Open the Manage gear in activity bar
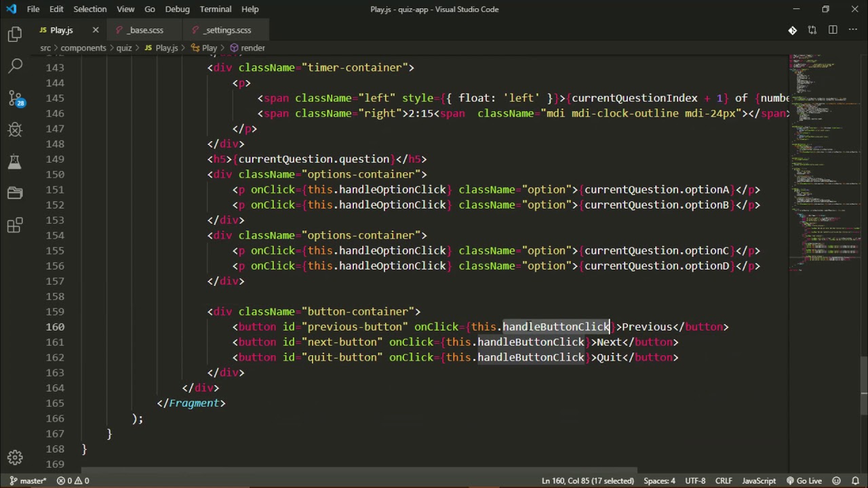Screen dimensions: 868x488 point(15,457)
